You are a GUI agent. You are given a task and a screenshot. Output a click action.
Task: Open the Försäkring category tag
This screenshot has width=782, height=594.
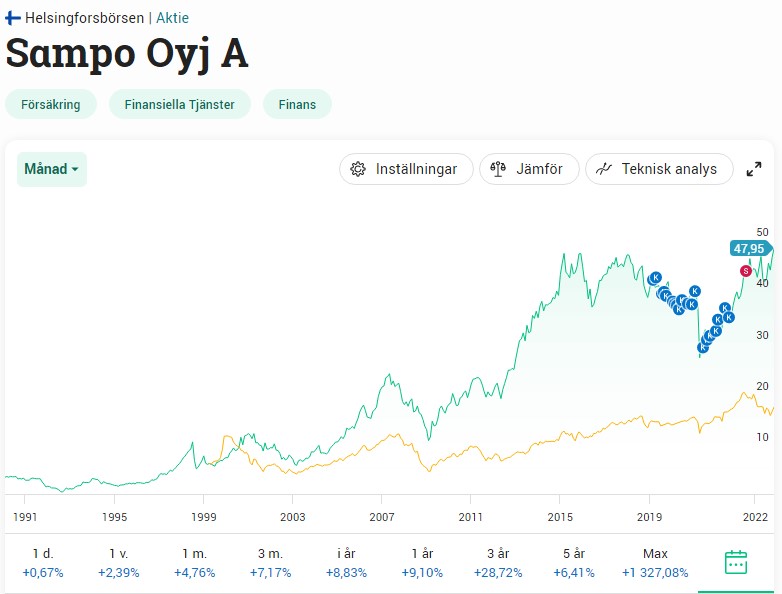click(x=51, y=104)
